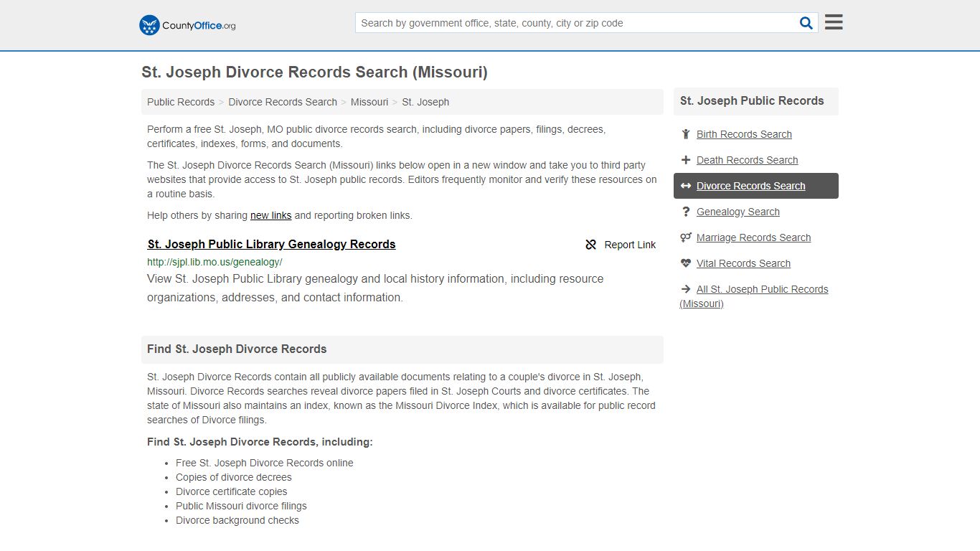Go to Public Records breadcrumb

coord(181,102)
